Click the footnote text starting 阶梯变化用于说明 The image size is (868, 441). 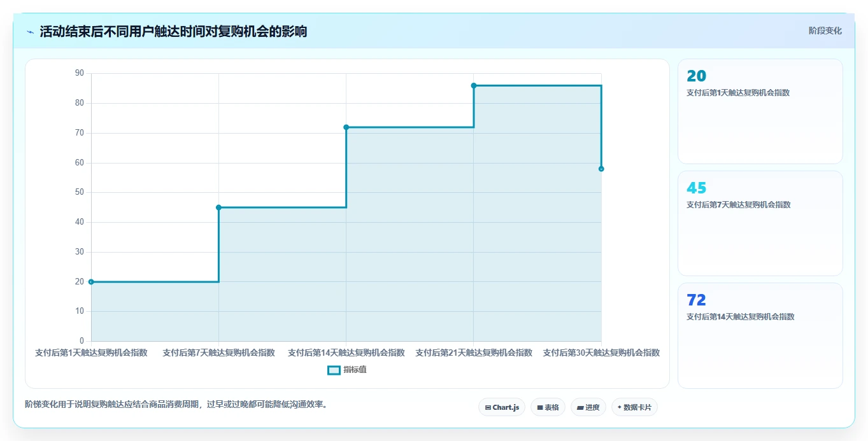coord(177,404)
